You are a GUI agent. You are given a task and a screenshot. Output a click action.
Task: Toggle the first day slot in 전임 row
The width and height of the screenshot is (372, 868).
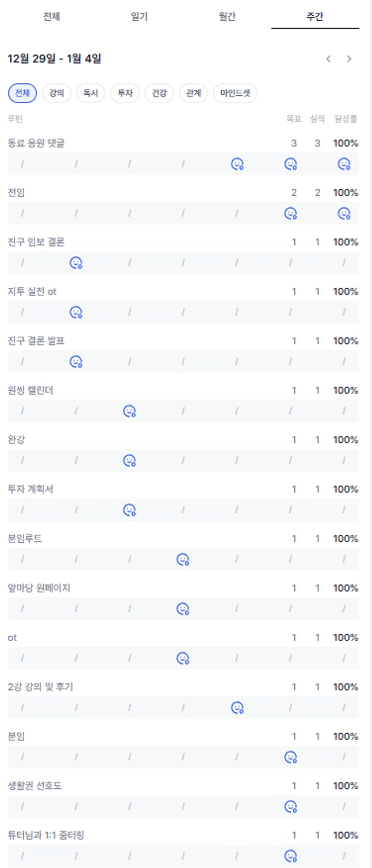pyautogui.click(x=22, y=214)
